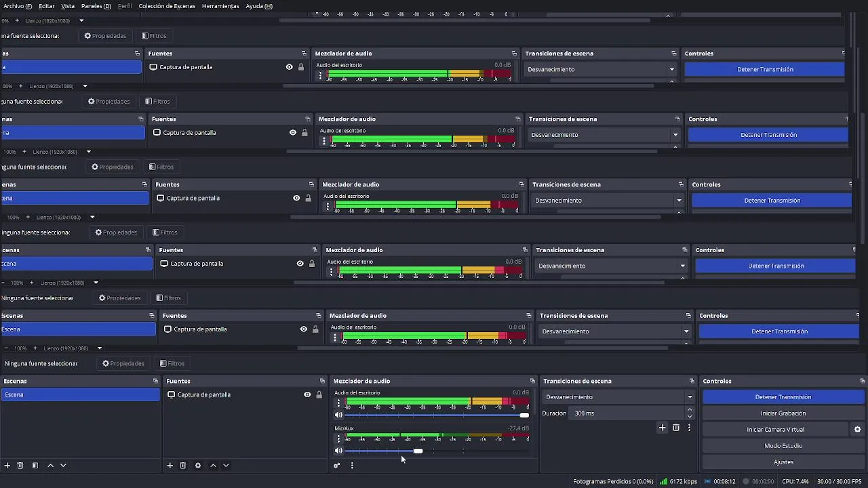The width and height of the screenshot is (868, 488).
Task: Remove source with Fuentes trash icon
Action: 183,466
